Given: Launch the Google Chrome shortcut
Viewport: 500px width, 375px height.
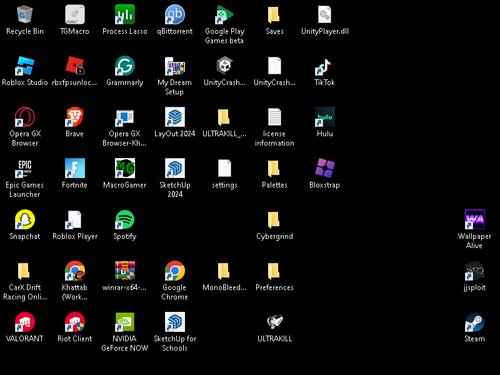Looking at the screenshot, I should (175, 271).
